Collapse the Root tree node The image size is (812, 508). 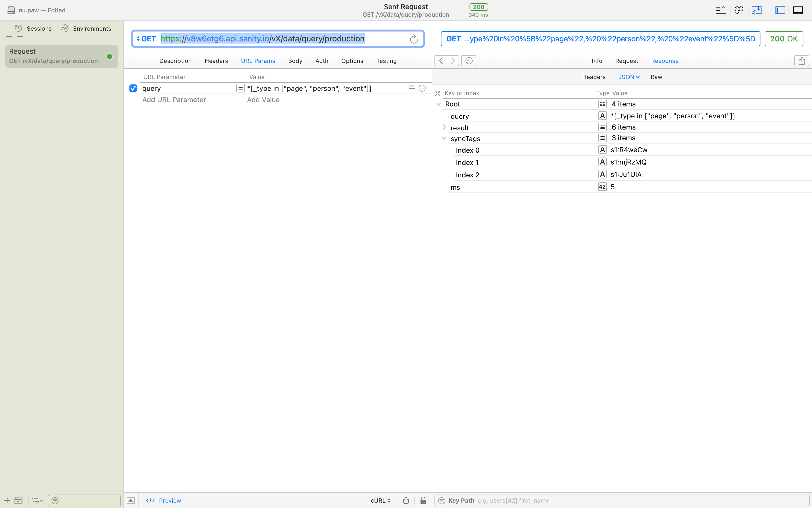(x=438, y=104)
